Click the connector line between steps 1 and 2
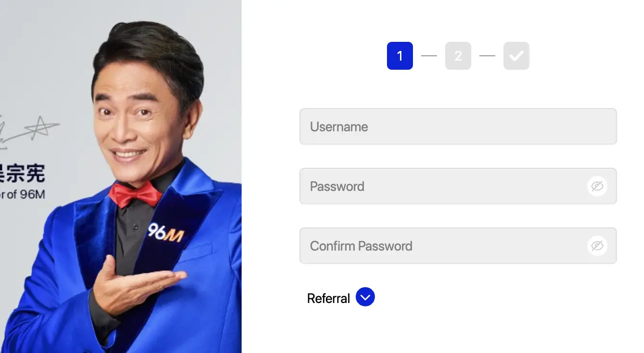644x353 pixels. coord(429,56)
